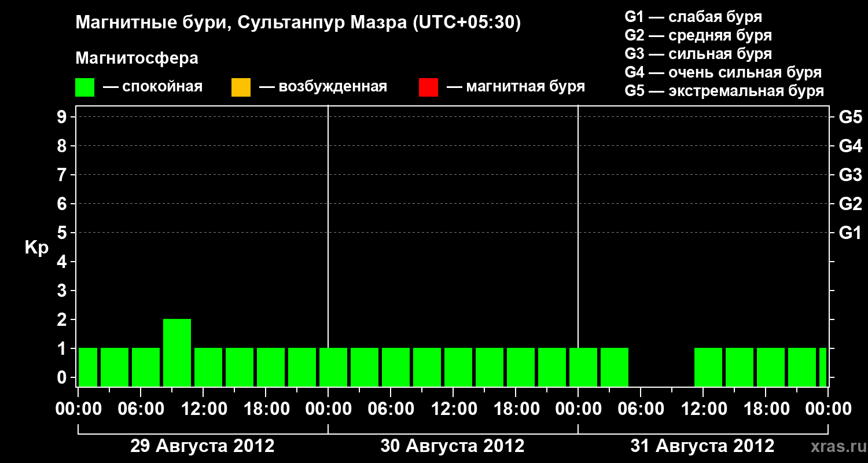The height and width of the screenshot is (463, 868).
Task: Click the '12:00' time label under 30 August
Action: (453, 409)
